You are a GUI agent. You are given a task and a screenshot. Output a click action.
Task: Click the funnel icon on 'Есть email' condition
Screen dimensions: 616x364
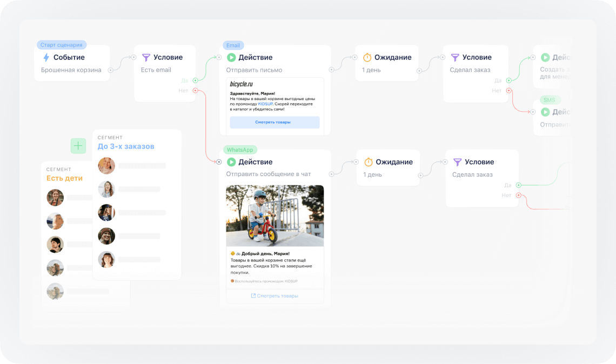click(x=146, y=57)
